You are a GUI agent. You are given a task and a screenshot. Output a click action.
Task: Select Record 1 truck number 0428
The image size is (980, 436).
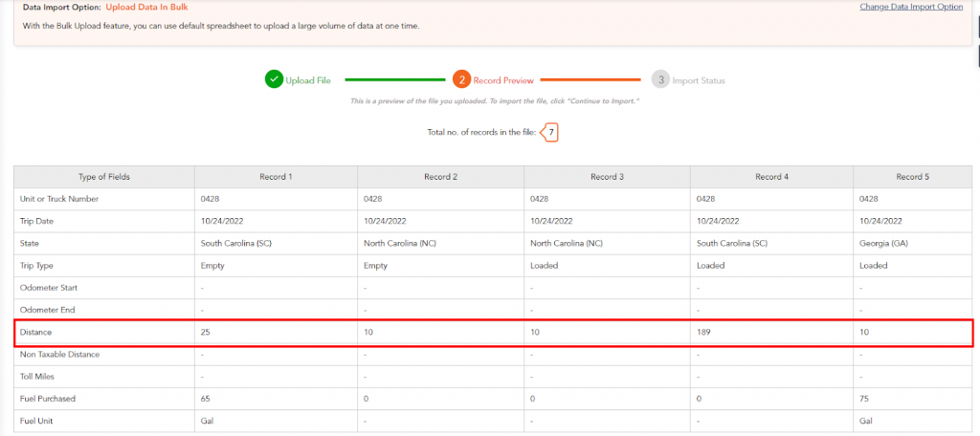210,199
